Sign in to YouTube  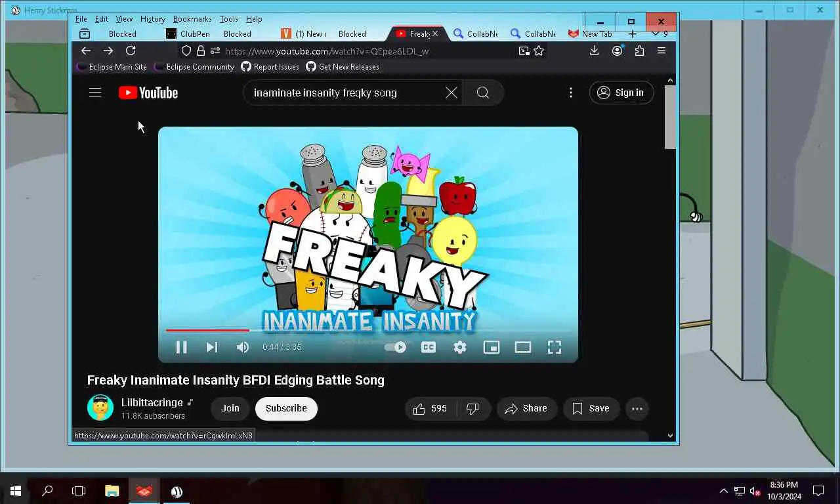point(621,93)
